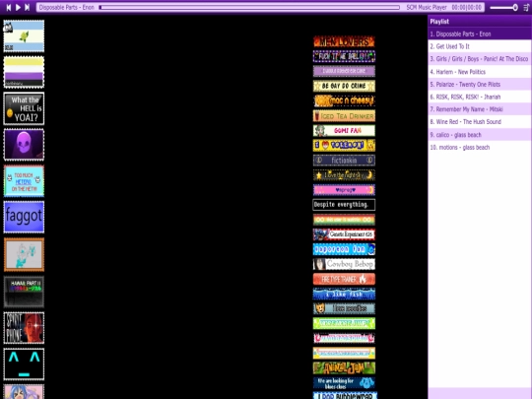Click the I love the night sky blinkie
The height and width of the screenshot is (399, 532).
coord(344,175)
